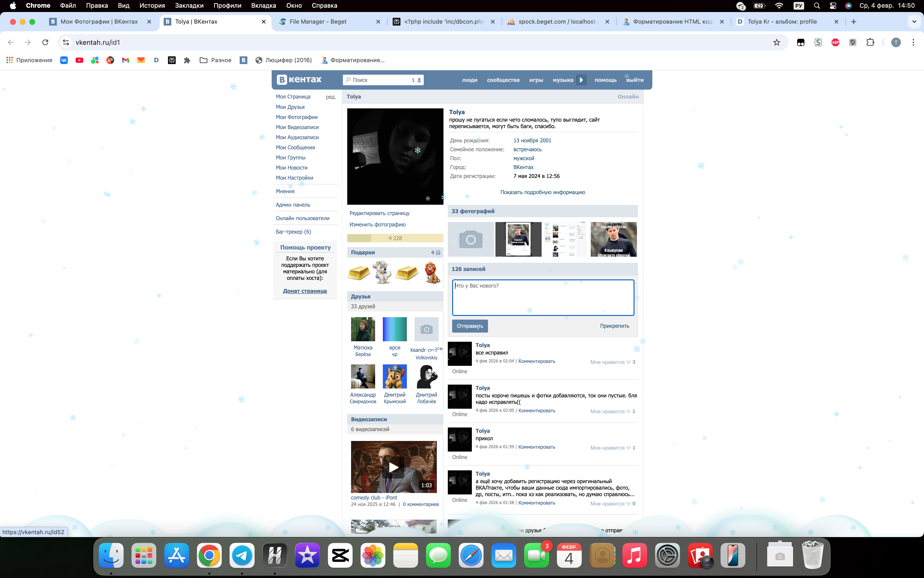Play music using the header play button
This screenshot has height=578, width=924.
tap(581, 80)
